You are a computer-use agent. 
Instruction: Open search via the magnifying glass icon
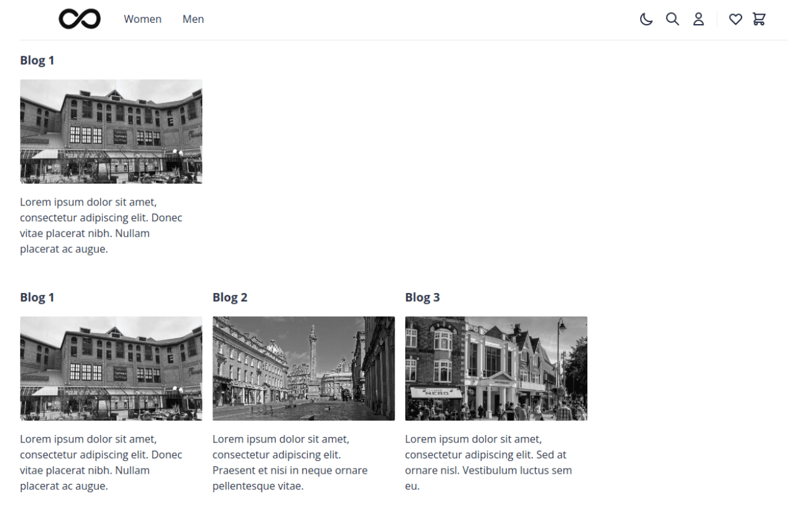coord(672,19)
